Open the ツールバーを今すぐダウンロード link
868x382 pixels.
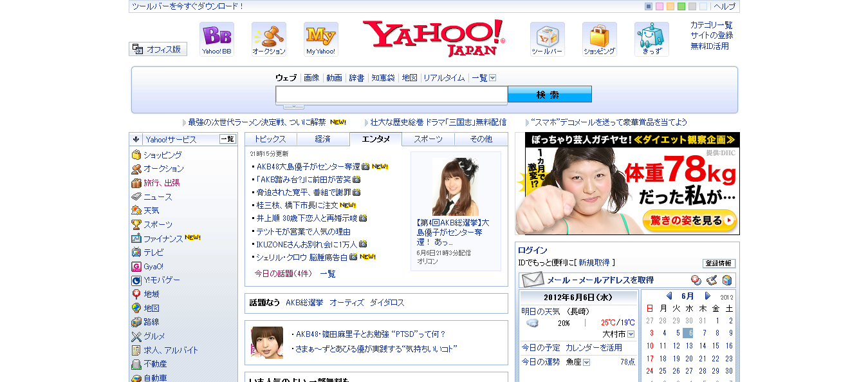click(188, 6)
